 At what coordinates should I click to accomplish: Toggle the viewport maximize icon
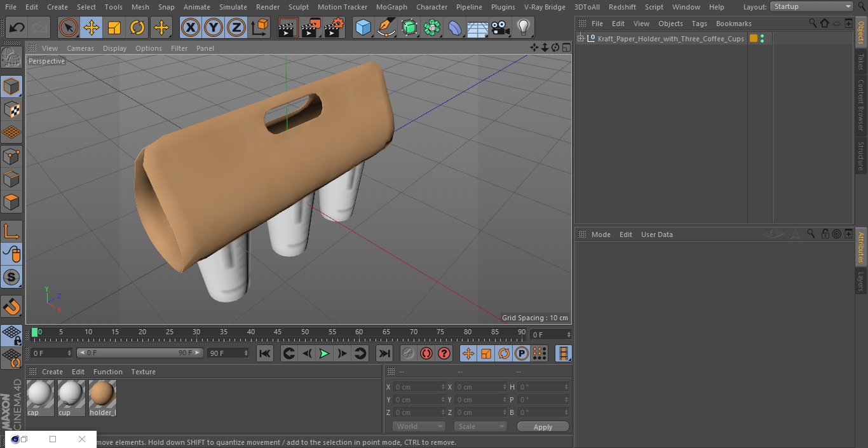[x=566, y=48]
